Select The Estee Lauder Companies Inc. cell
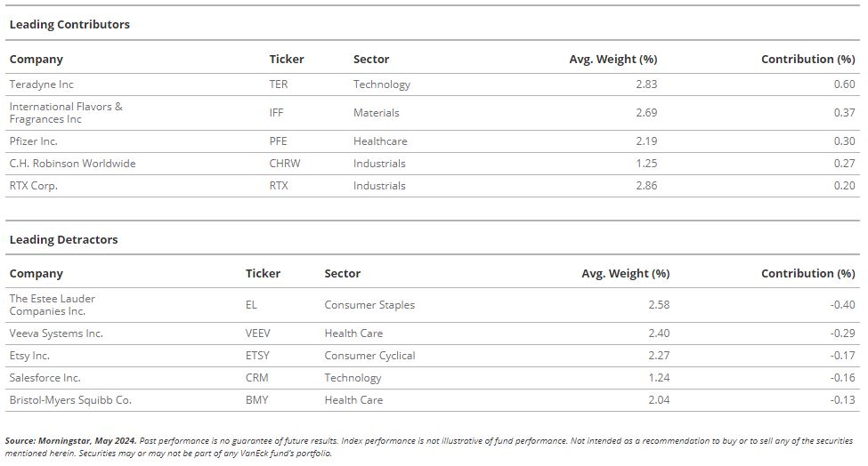The width and height of the screenshot is (868, 466). (52, 304)
